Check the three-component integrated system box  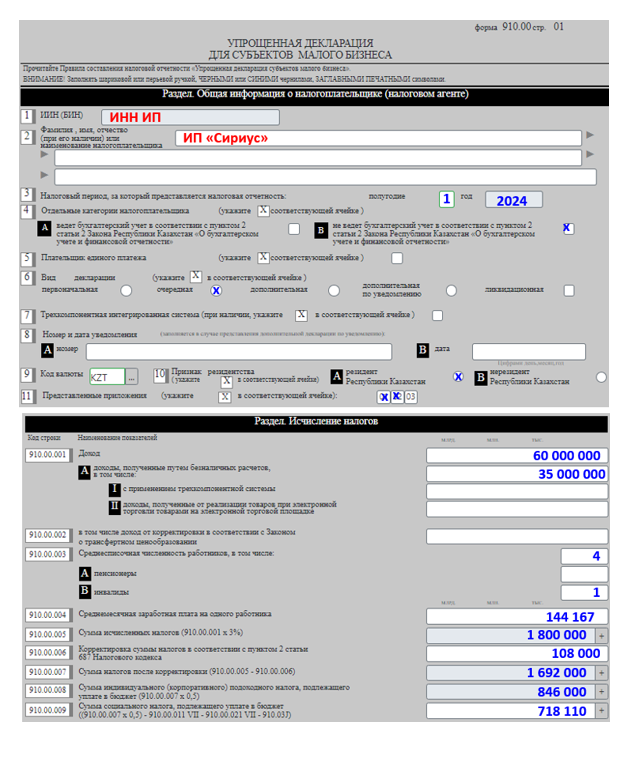tap(437, 315)
